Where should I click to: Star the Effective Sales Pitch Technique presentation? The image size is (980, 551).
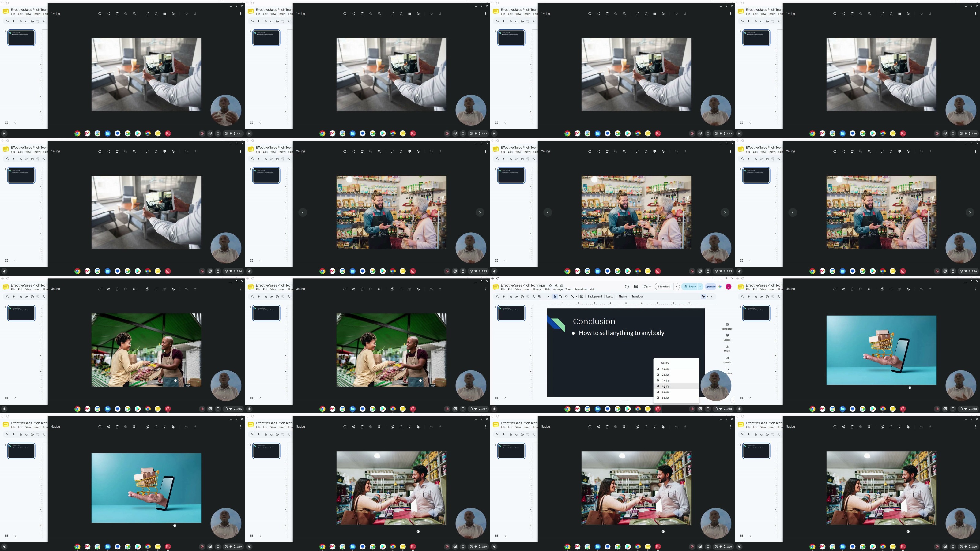pos(550,286)
